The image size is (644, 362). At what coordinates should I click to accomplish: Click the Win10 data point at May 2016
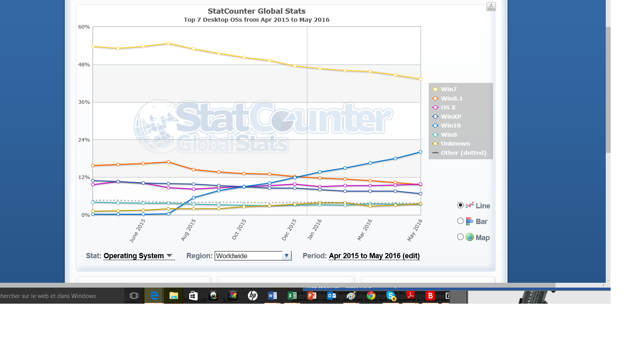click(421, 152)
